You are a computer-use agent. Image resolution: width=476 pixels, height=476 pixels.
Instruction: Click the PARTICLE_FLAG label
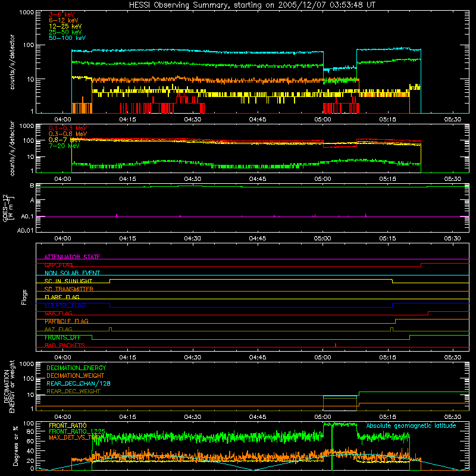[x=67, y=321]
